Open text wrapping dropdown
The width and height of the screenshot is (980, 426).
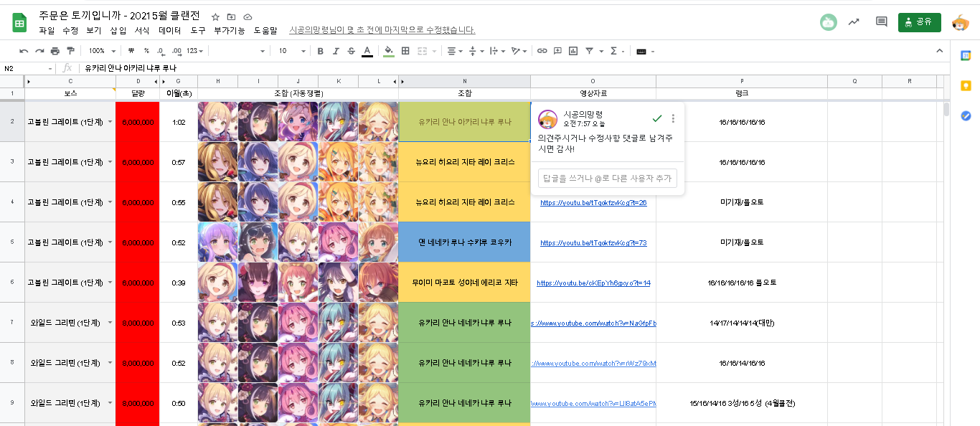[496, 51]
